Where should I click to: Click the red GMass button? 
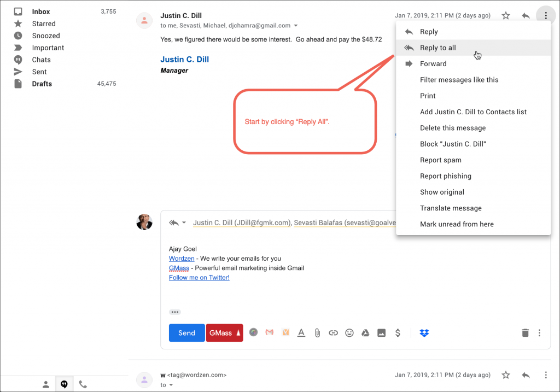pos(224,332)
